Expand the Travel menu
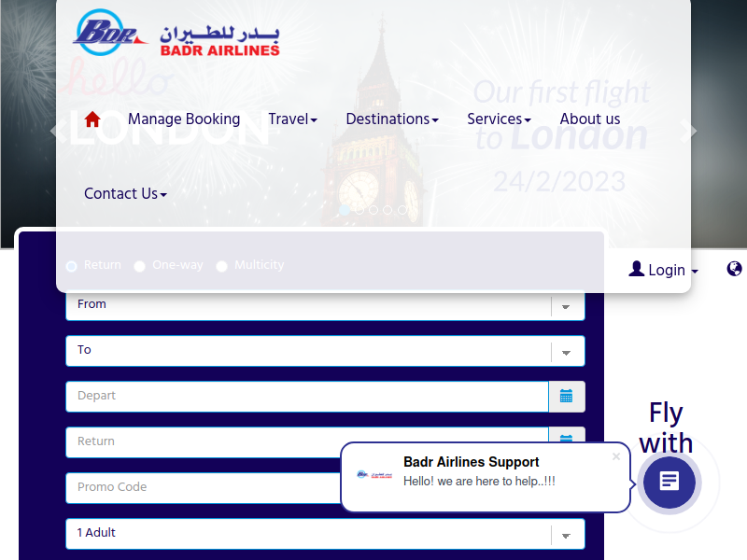 coord(292,119)
